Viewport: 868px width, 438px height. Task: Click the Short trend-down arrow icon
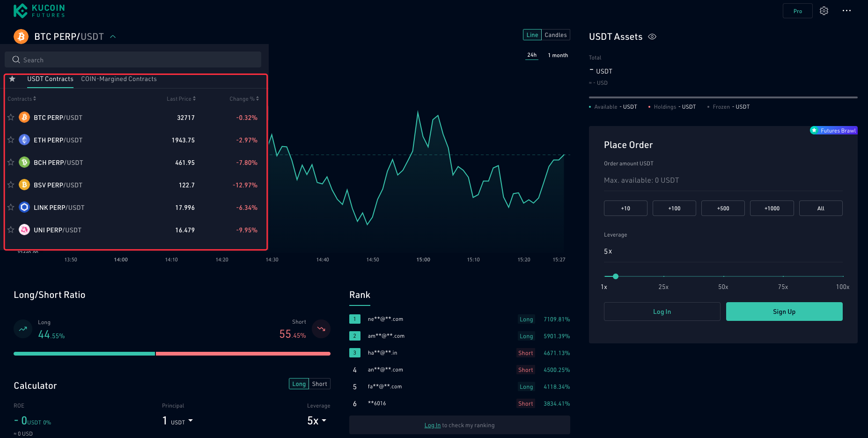point(321,329)
